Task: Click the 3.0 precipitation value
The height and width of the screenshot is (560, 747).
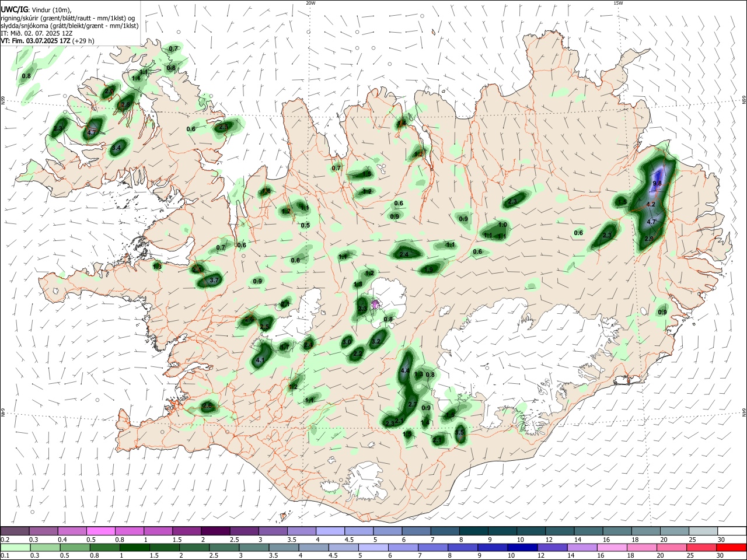Action: pyautogui.click(x=347, y=342)
